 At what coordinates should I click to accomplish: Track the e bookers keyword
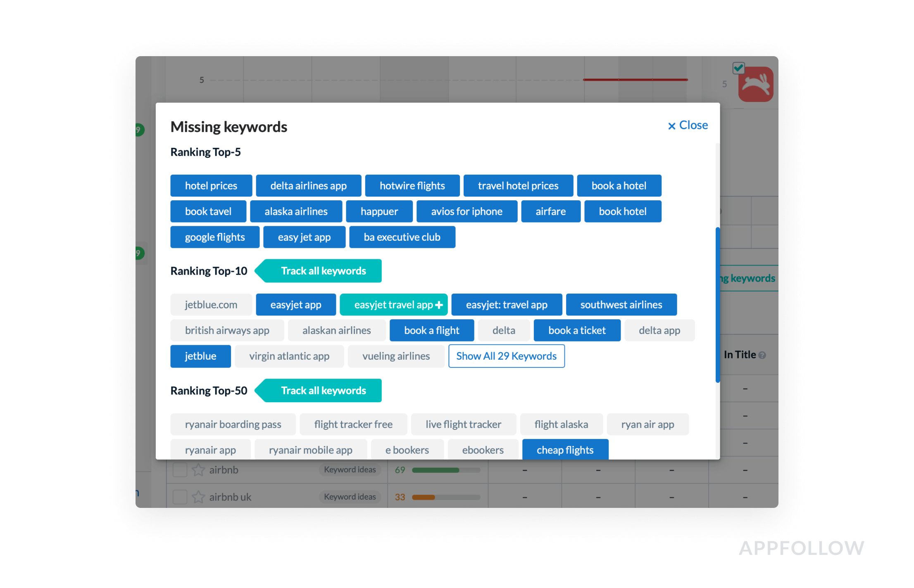[407, 450]
